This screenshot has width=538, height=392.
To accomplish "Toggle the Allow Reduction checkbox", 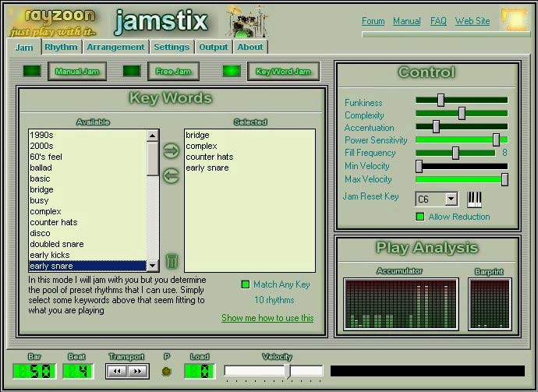I will [420, 217].
